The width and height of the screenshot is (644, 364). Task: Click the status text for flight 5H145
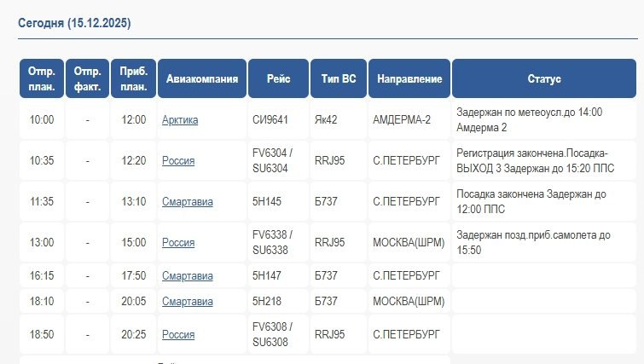(531, 202)
